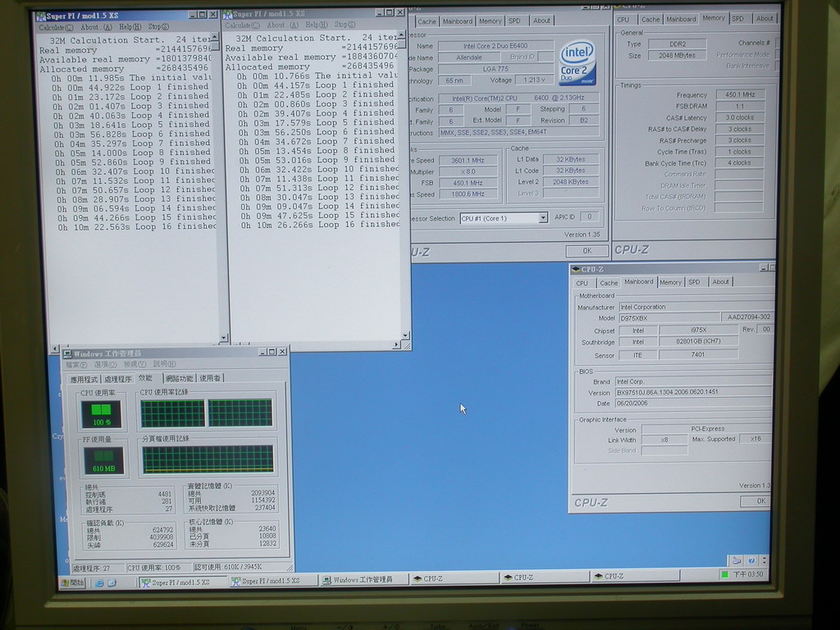Click the title-bar icon of the left Super PI window
Image resolution: width=840 pixels, height=630 pixels.
click(41, 16)
